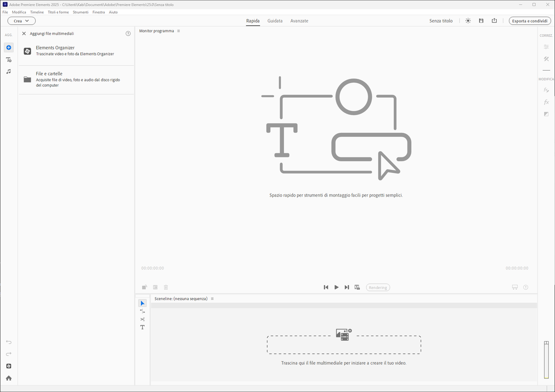Open Sceneline panel hamburger menu
Viewport: 555px width, 392px height.
213,299
